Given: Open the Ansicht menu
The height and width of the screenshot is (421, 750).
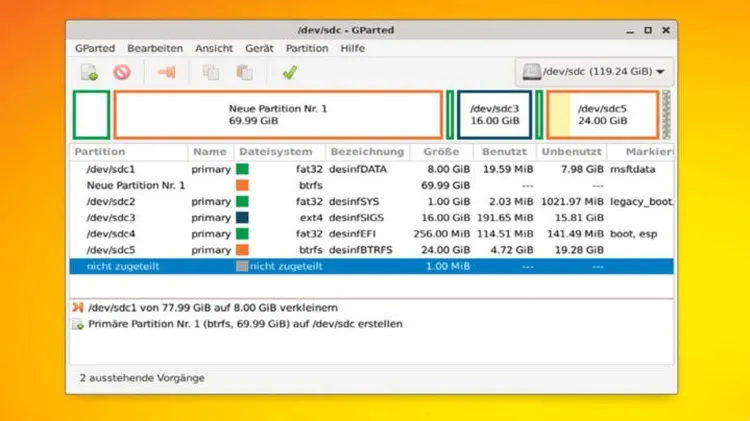Looking at the screenshot, I should click(x=214, y=48).
